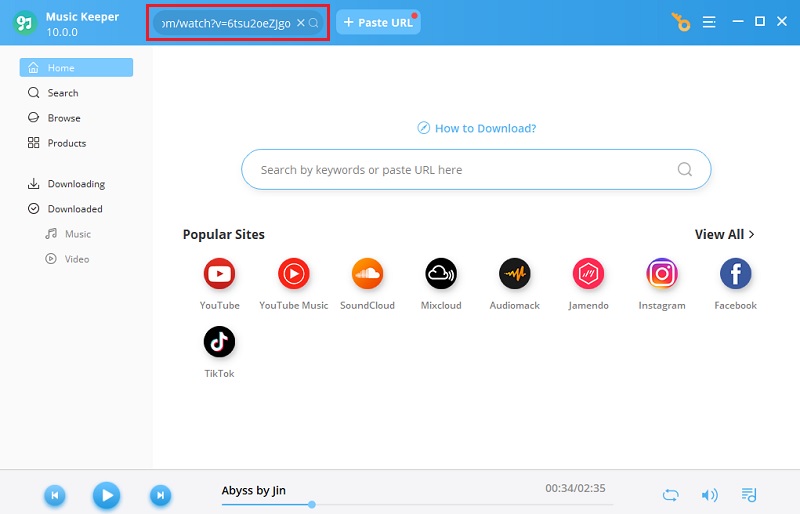This screenshot has height=514, width=800.
Task: Click the playback progress slider handle
Action: click(x=312, y=504)
